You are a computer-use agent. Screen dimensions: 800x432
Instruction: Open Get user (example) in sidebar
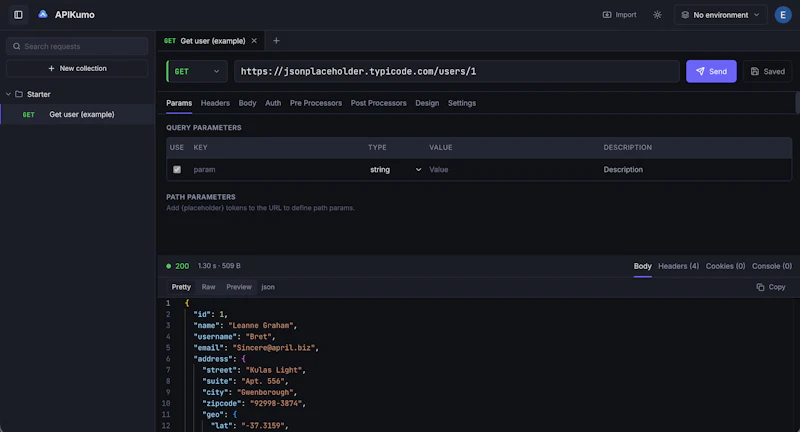pos(77,114)
